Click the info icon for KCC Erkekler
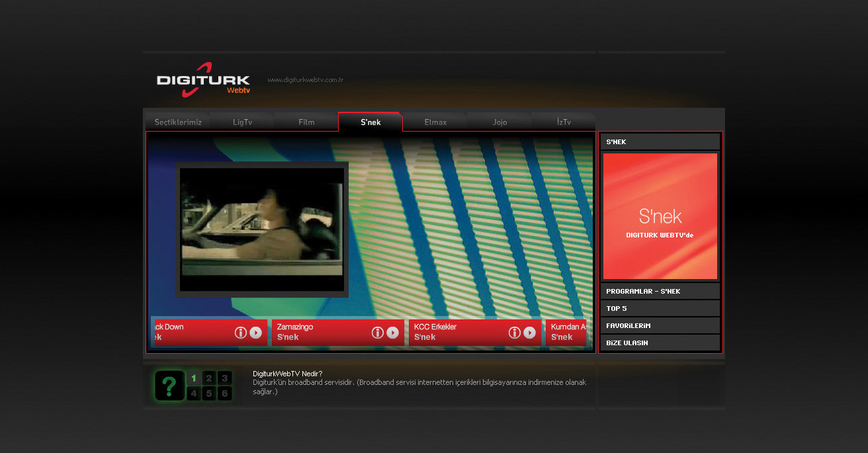The height and width of the screenshot is (453, 868). click(515, 333)
